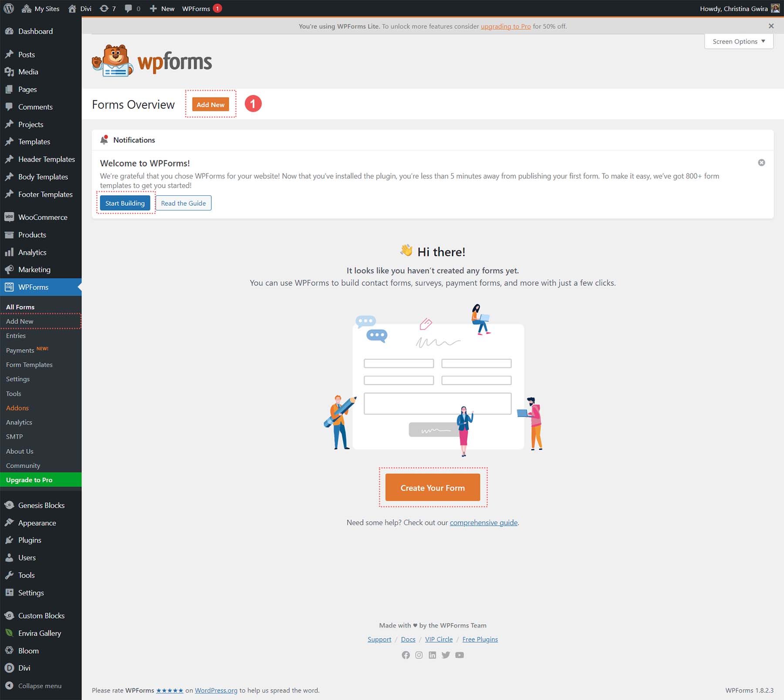
Task: Open the WPForms Facebook icon in footer
Action: point(406,655)
